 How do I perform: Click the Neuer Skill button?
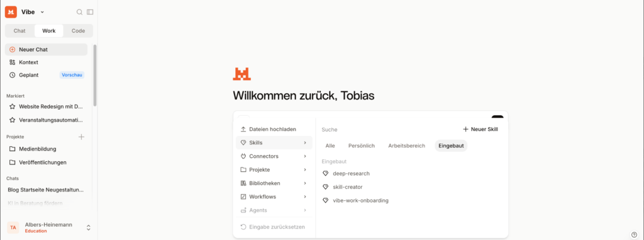(x=480, y=129)
